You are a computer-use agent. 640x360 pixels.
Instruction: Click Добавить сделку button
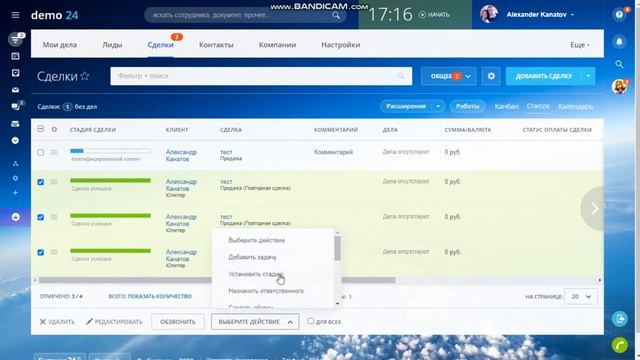(x=544, y=76)
